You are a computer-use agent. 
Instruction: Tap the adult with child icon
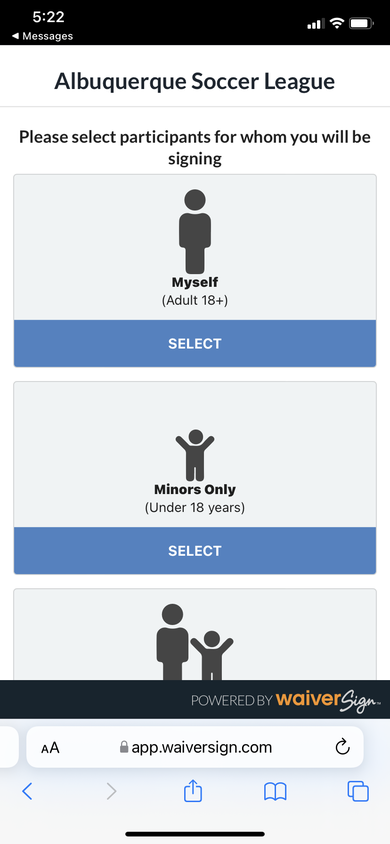(195, 642)
